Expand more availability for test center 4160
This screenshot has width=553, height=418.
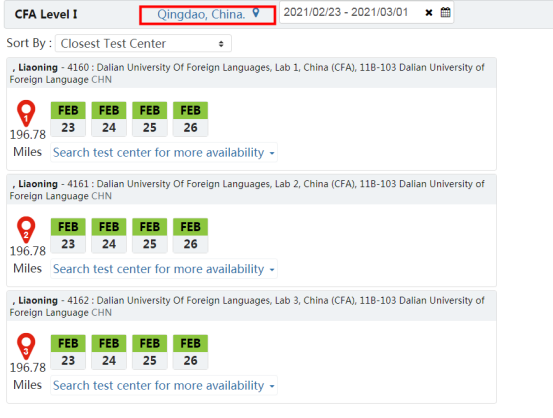coord(164,152)
